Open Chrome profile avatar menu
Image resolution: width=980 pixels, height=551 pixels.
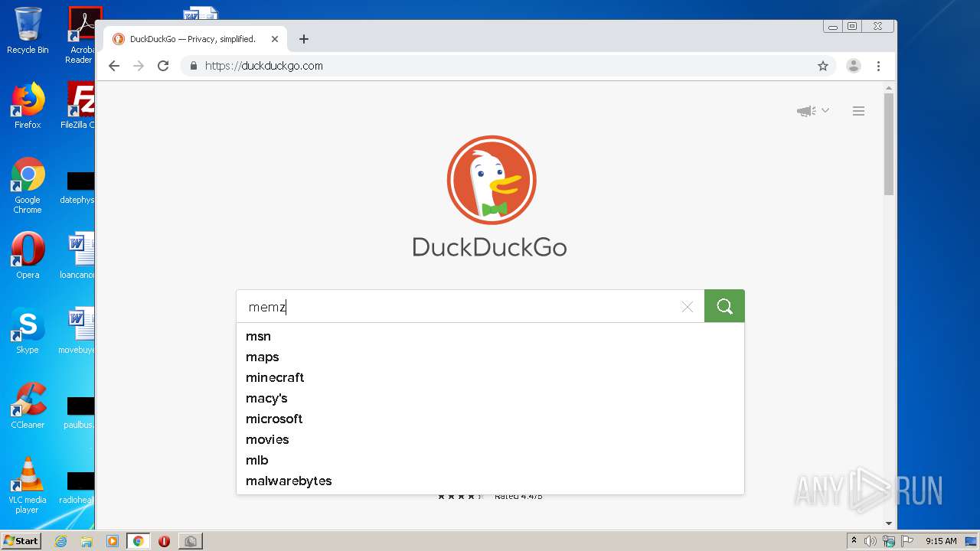pyautogui.click(x=854, y=66)
